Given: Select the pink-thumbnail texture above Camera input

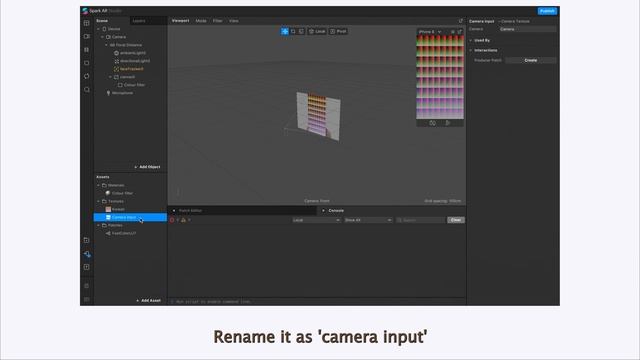Looking at the screenshot, I should click(115, 209).
